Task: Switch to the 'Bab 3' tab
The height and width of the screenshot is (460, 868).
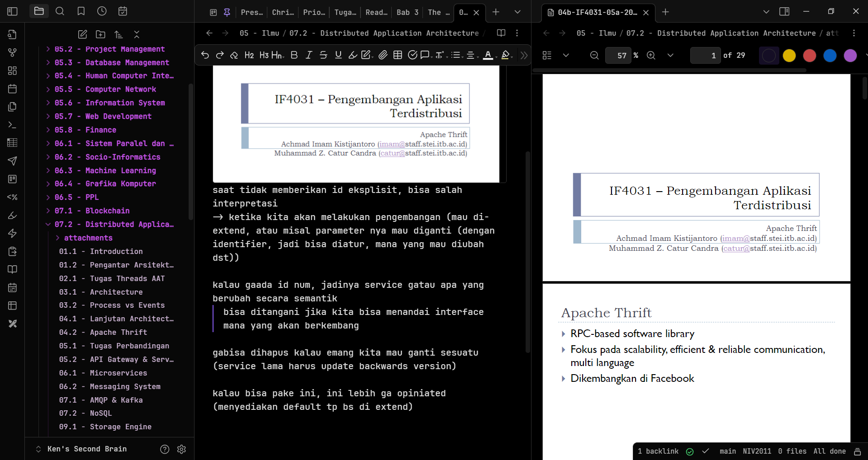Action: click(x=407, y=12)
